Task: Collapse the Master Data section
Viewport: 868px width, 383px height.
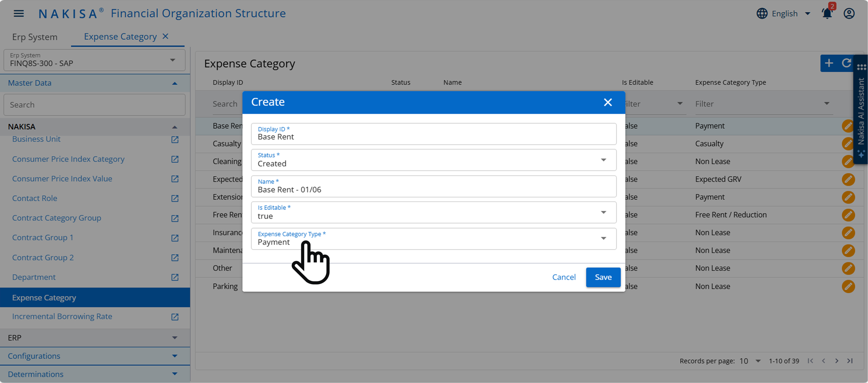Action: tap(175, 83)
